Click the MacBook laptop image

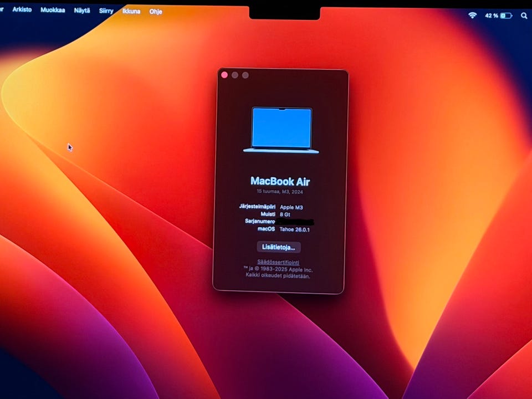coord(282,130)
